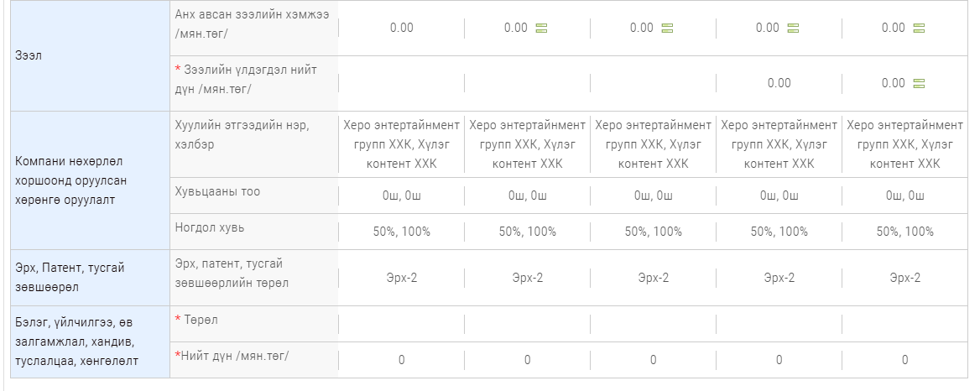Select the first column's 0 in the Нийт дүн /мян.төг/ row
Image resolution: width=980 pixels, height=391 pixels.
click(401, 360)
